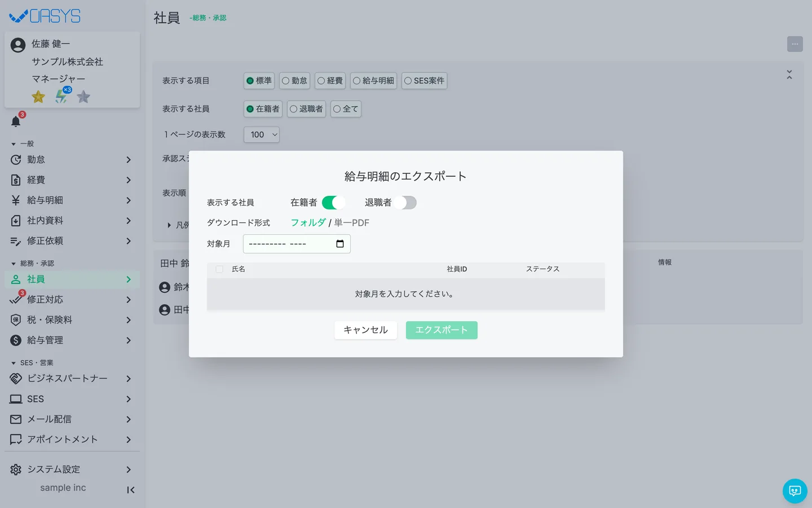Check the select-all checkbox beside 氏名
Image resolution: width=812 pixels, height=508 pixels.
219,269
